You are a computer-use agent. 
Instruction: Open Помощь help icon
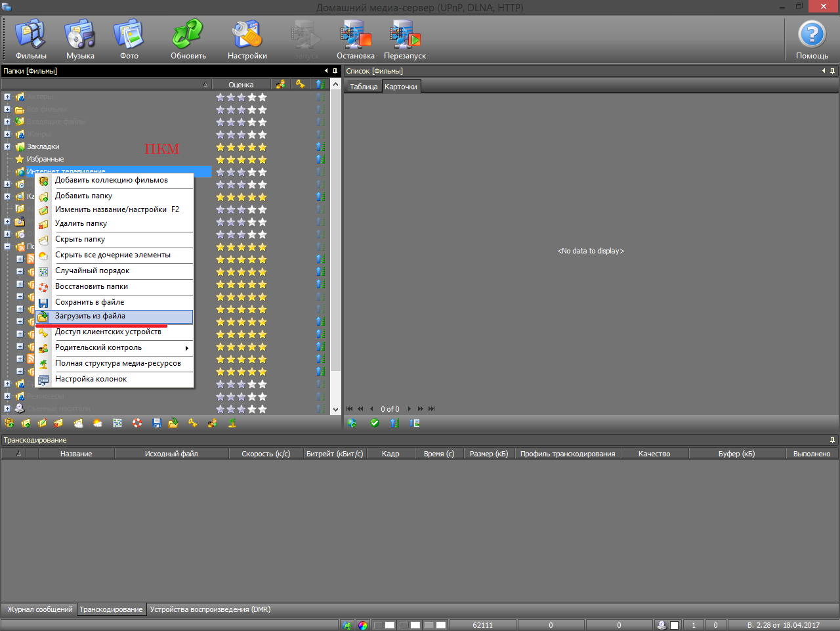click(812, 40)
